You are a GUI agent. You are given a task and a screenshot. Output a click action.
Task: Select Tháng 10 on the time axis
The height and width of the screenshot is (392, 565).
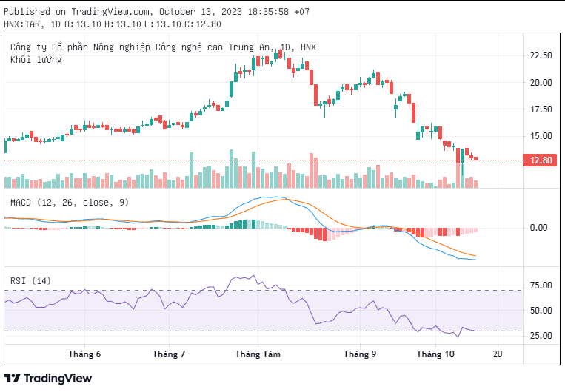point(435,354)
